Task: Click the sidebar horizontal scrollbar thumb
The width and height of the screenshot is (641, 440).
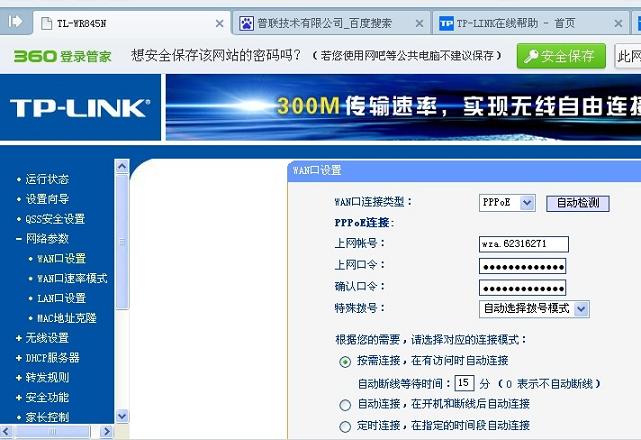Action: click(52, 431)
